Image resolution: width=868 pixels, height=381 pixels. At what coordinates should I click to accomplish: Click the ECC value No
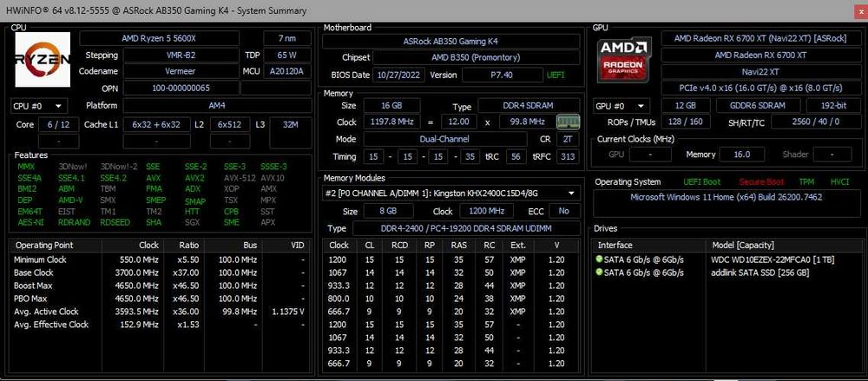point(563,211)
